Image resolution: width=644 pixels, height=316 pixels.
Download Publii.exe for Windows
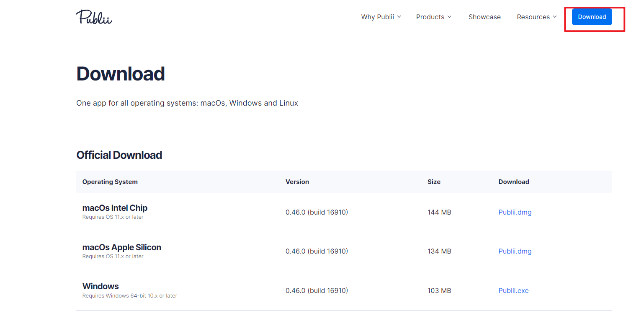513,291
